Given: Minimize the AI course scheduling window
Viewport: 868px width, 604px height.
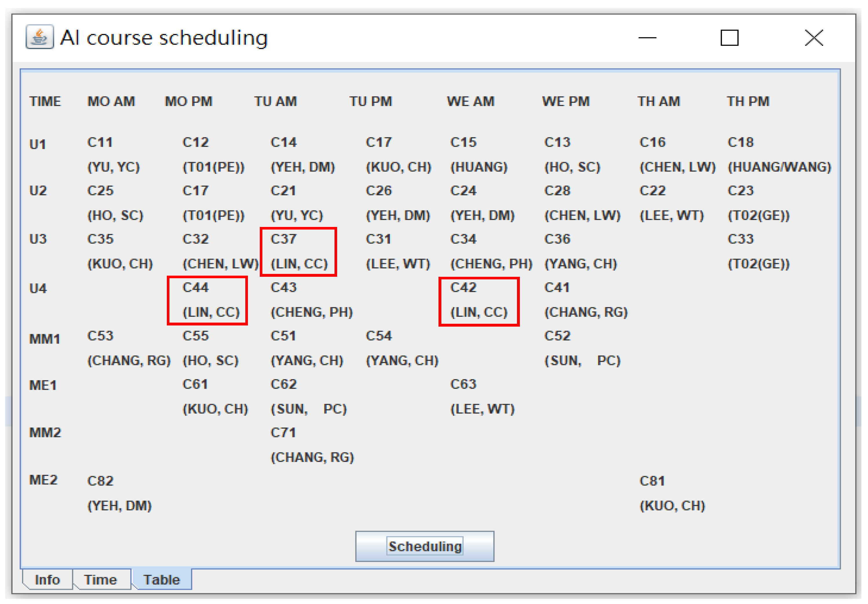Looking at the screenshot, I should 647,37.
